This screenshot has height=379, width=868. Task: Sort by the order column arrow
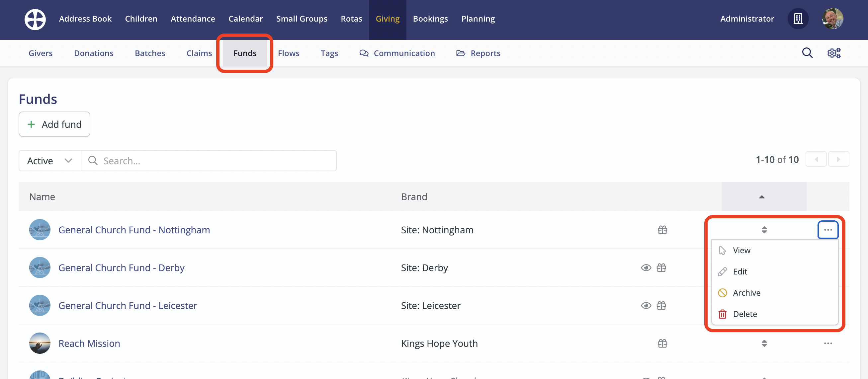(761, 197)
